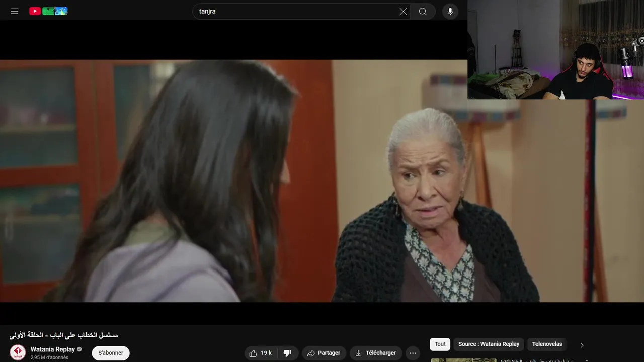Click the 2,95 M d'abonnés text
Viewport: 644px width, 362px height.
click(x=49, y=358)
